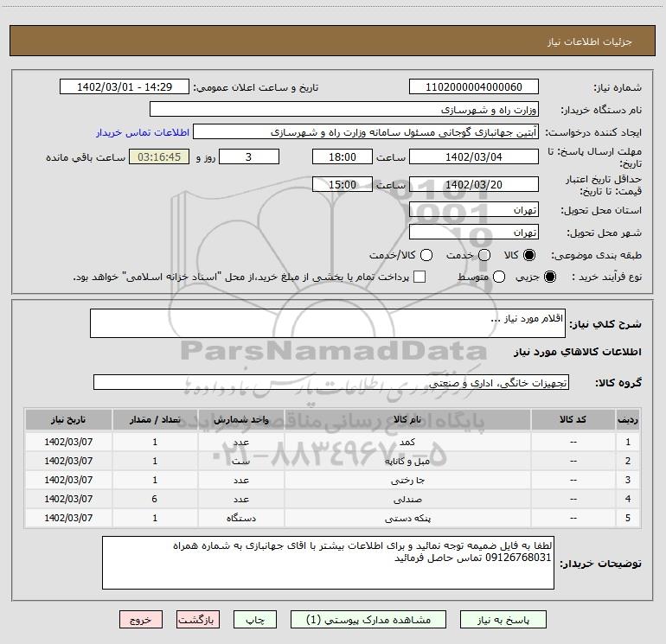Click the ردیف column header
666x644 pixels.
pyautogui.click(x=628, y=419)
